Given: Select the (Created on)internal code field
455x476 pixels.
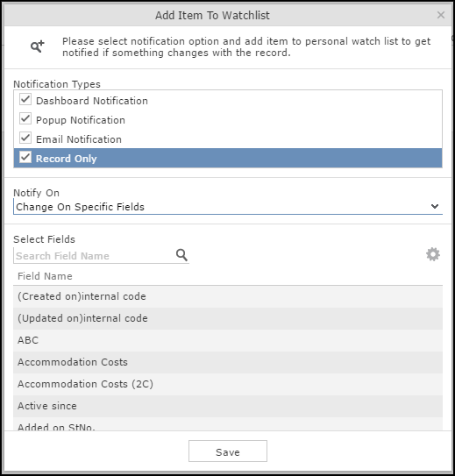Looking at the screenshot, I should click(x=228, y=296).
